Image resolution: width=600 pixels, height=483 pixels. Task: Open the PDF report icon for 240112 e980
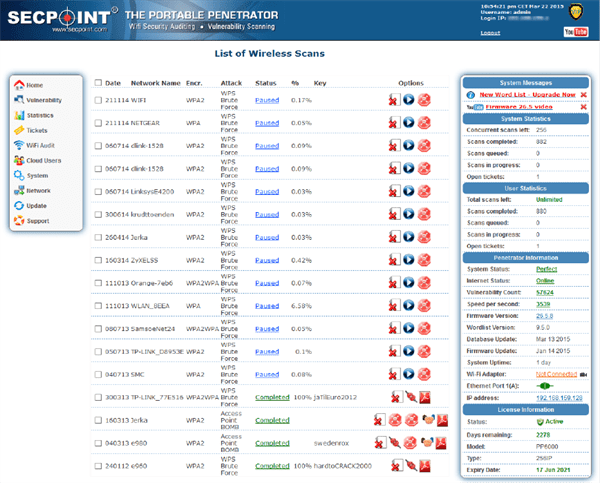point(424,466)
